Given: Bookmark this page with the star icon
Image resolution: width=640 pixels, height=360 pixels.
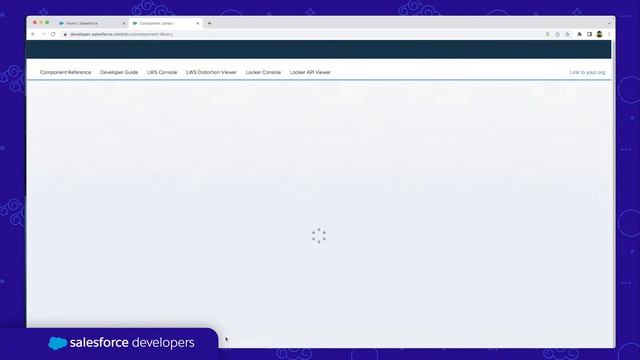Looking at the screenshot, I should tap(567, 34).
